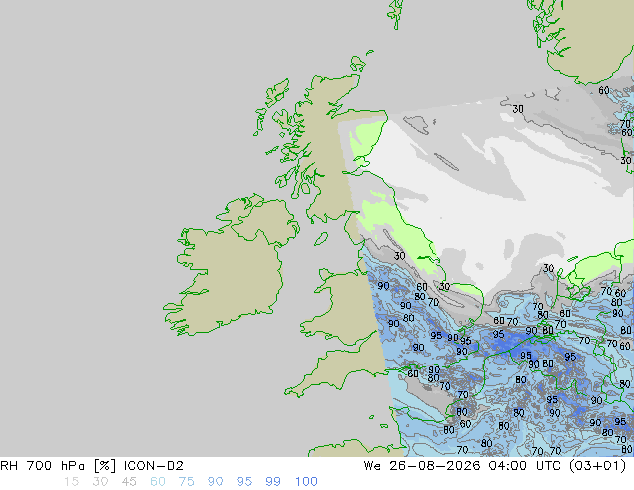Select legend value 99 in the color scale
634x490 pixels.
pyautogui.click(x=273, y=482)
